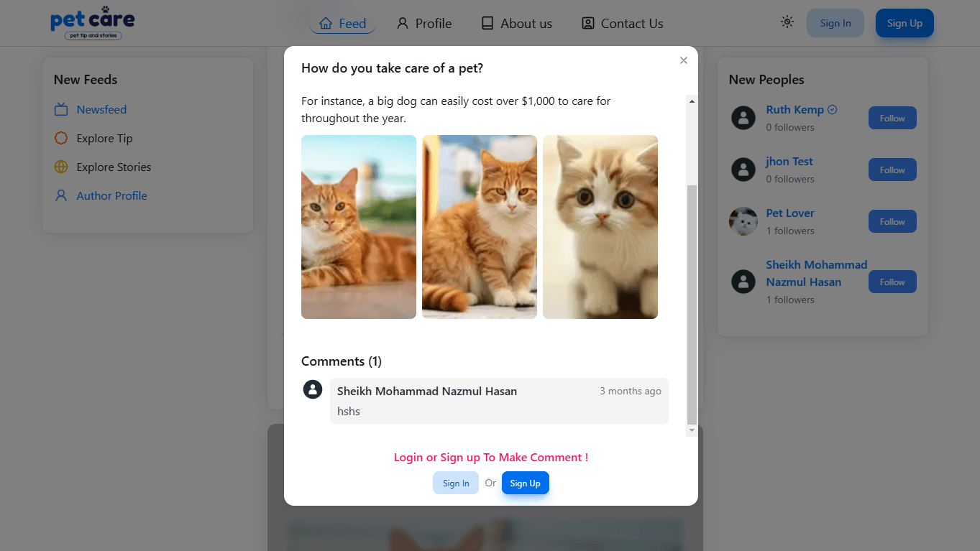Click the Author Profile person icon
Image resolution: width=980 pixels, height=551 pixels.
tap(63, 195)
